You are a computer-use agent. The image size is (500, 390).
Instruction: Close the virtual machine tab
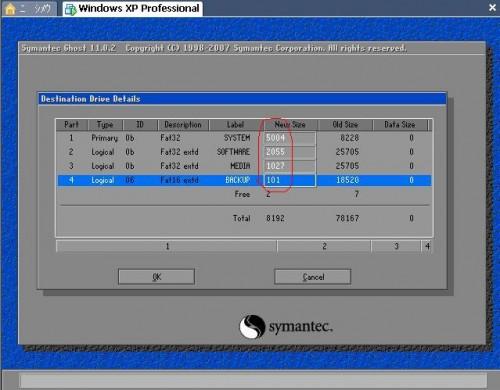[x=492, y=8]
